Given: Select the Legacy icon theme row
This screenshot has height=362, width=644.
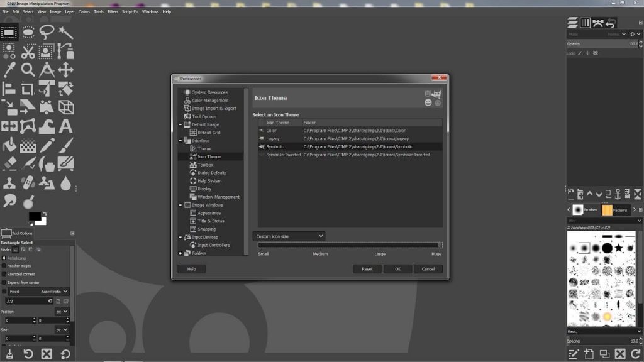Looking at the screenshot, I should (350, 139).
